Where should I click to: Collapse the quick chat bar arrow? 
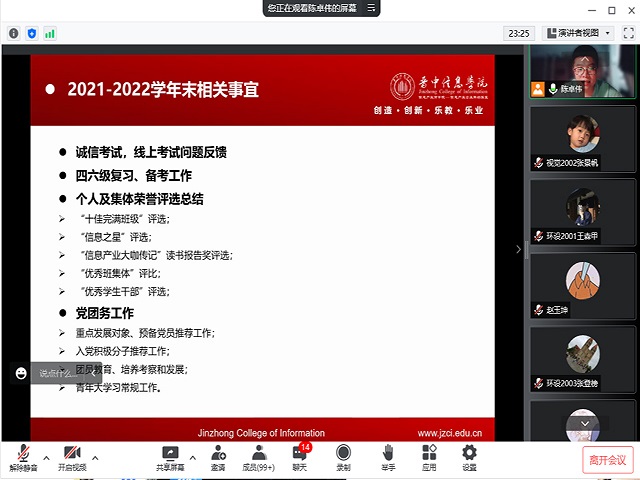click(x=93, y=373)
